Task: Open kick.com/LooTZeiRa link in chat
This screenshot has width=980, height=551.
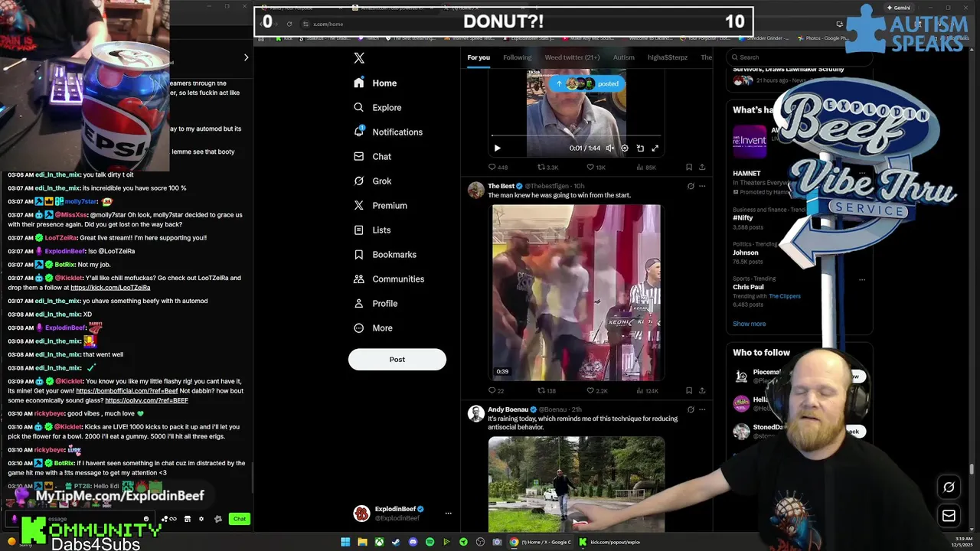Action: pos(110,288)
